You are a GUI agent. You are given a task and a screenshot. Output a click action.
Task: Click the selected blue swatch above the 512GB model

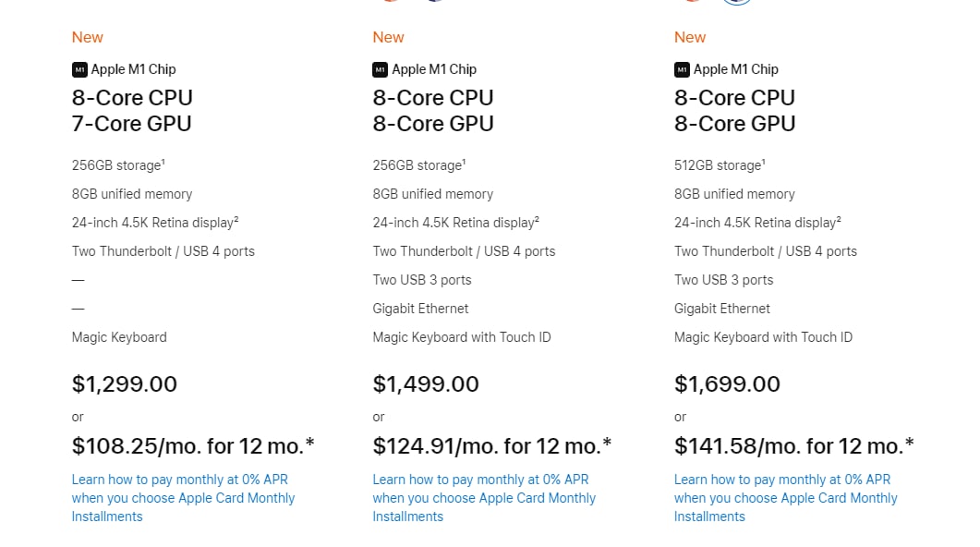737,1
